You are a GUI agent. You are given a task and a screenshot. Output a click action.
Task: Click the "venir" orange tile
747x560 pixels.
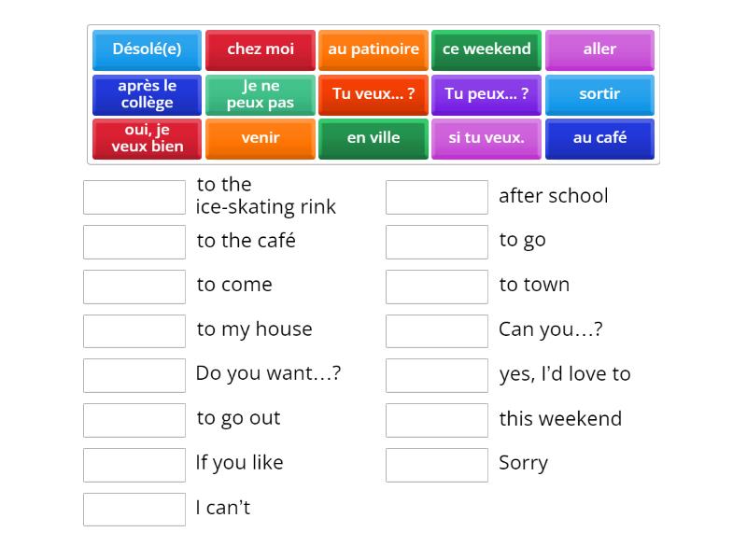[260, 138]
